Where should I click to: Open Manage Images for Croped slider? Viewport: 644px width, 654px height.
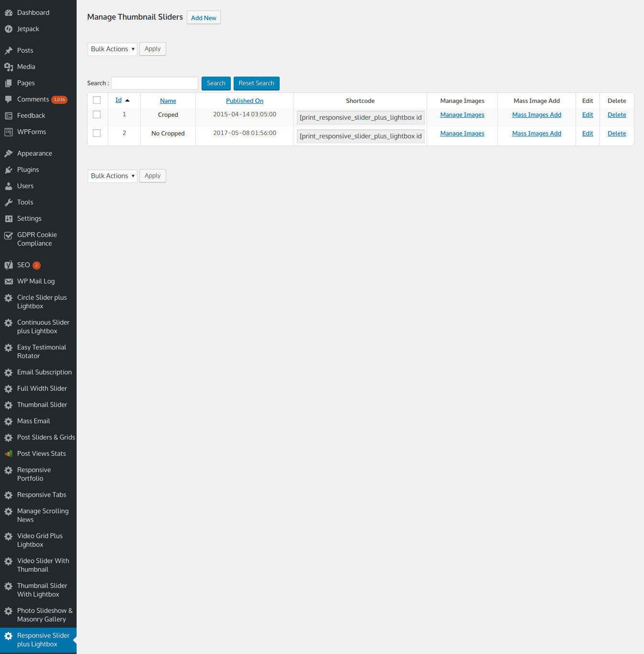(462, 115)
